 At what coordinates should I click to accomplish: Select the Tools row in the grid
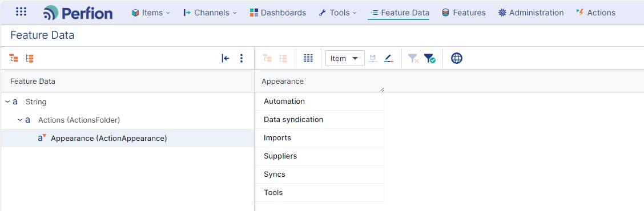[x=320, y=193]
